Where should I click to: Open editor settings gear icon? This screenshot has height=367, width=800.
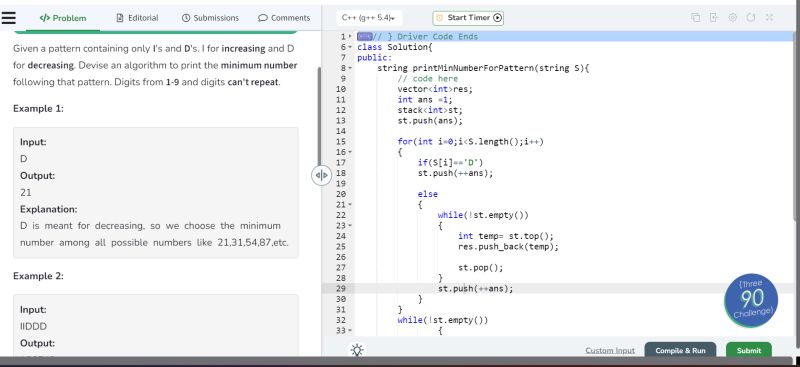[732, 17]
